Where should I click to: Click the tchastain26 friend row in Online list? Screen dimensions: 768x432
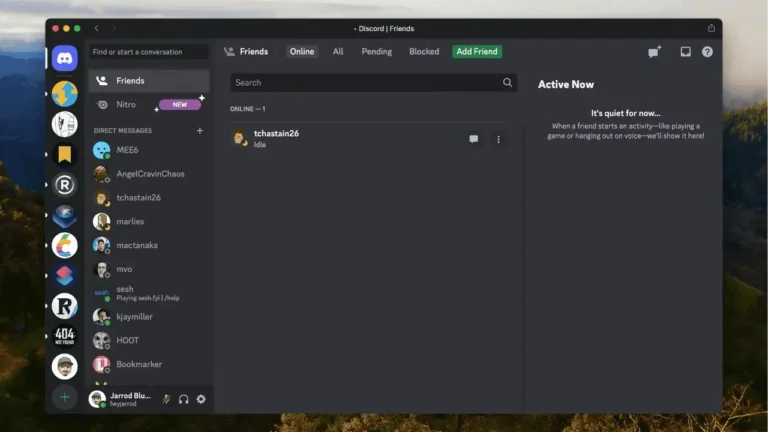(x=370, y=139)
